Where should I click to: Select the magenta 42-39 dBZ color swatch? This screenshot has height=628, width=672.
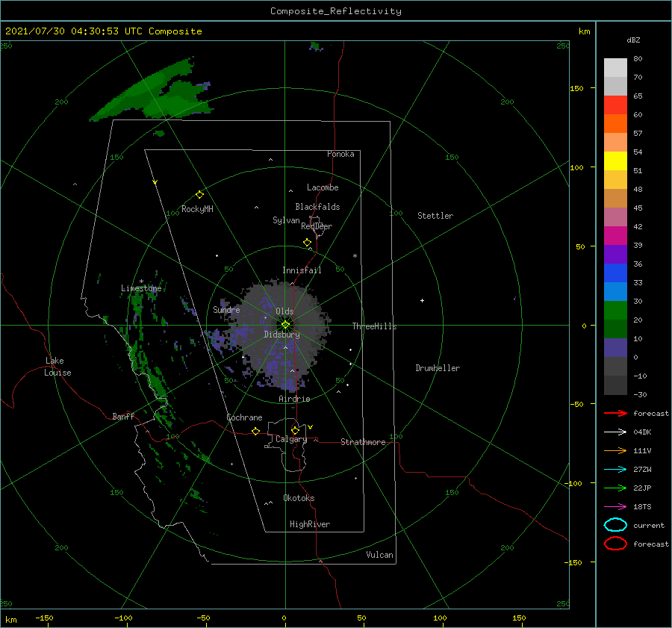[615, 235]
